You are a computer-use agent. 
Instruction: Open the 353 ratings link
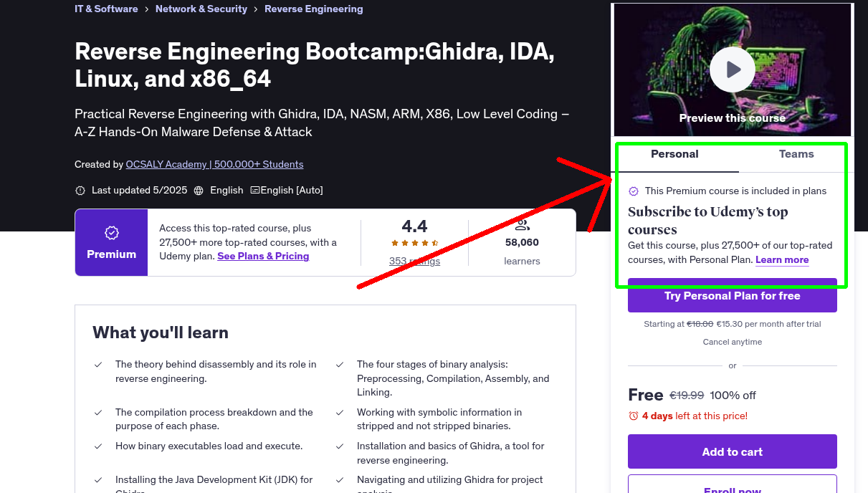click(414, 261)
